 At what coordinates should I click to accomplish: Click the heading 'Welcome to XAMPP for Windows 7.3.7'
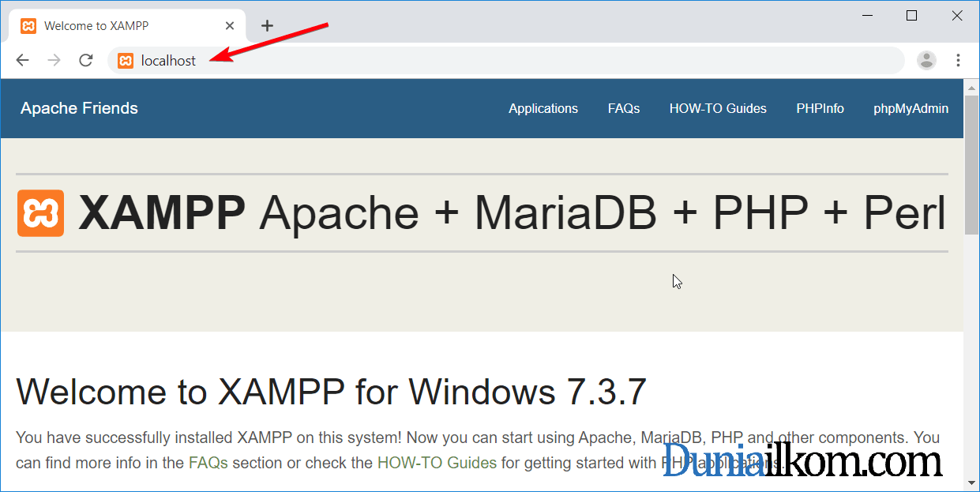[x=331, y=392]
